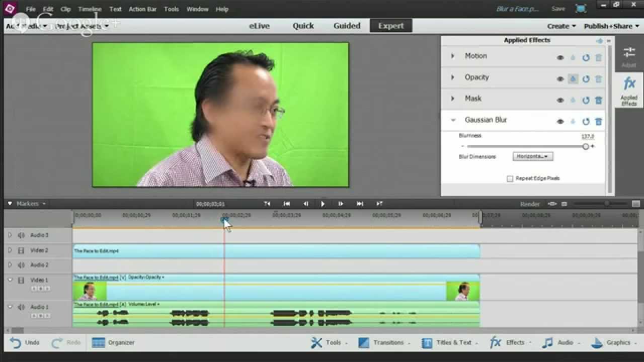The image size is (644, 362).
Task: Toggle animation stopwatch for Motion
Action: point(573,58)
